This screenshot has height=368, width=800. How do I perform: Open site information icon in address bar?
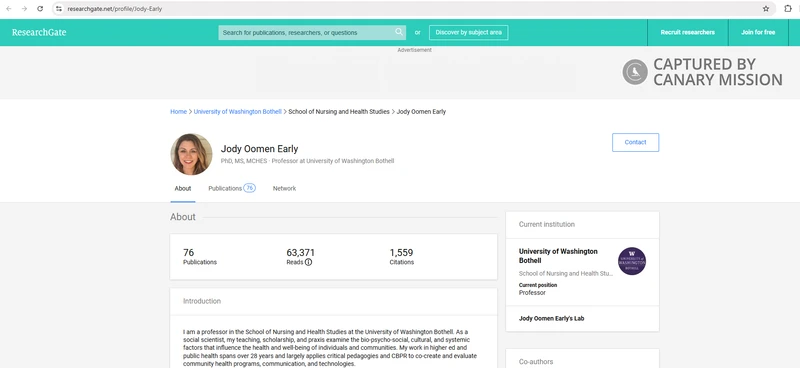[x=59, y=9]
